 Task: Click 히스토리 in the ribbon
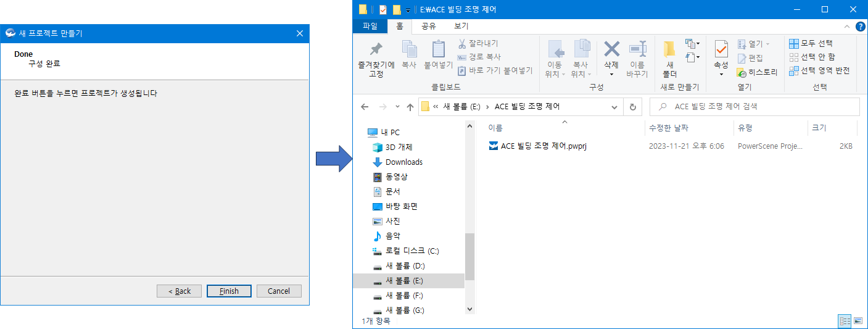pyautogui.click(x=757, y=72)
